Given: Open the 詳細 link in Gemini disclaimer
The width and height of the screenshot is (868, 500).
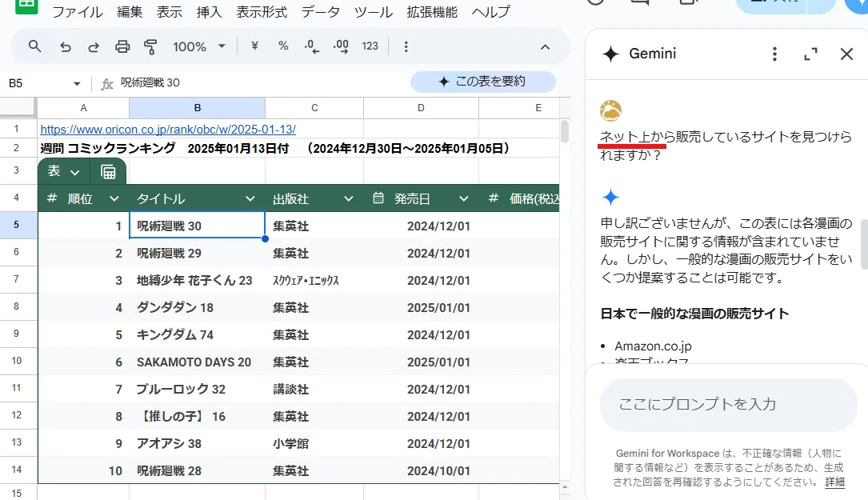Looking at the screenshot, I should [x=834, y=482].
